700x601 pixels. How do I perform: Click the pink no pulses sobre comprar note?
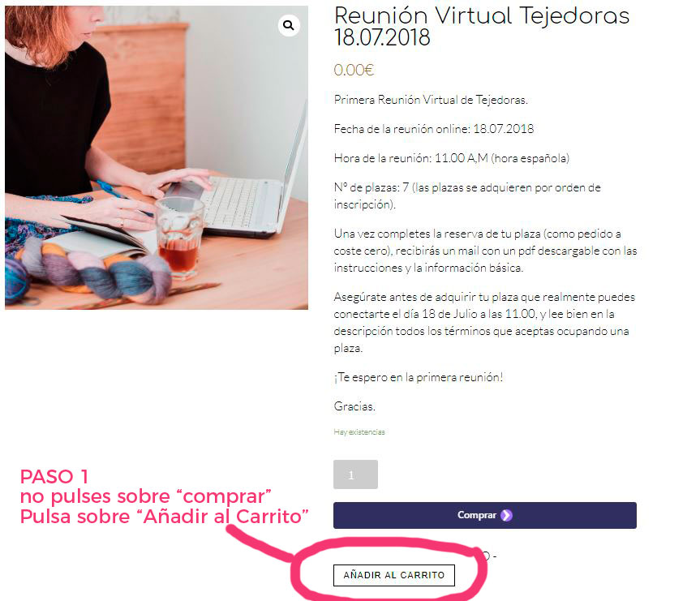click(145, 496)
